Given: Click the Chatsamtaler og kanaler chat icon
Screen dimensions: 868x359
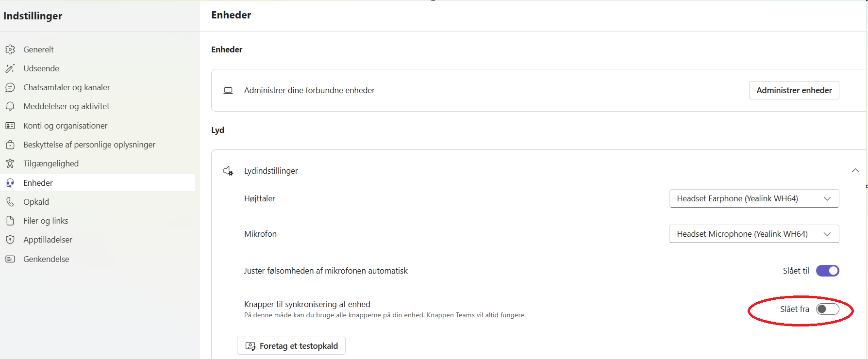Looking at the screenshot, I should [x=10, y=87].
